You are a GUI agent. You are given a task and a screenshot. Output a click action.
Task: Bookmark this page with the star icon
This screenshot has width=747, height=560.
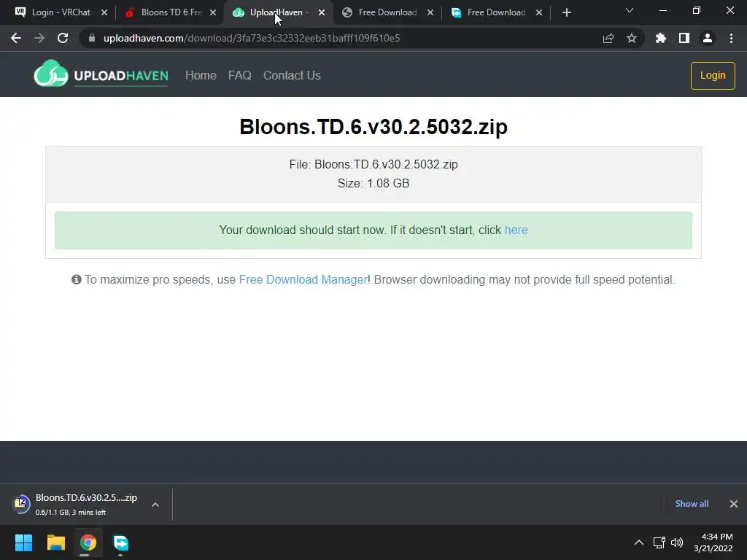(632, 38)
